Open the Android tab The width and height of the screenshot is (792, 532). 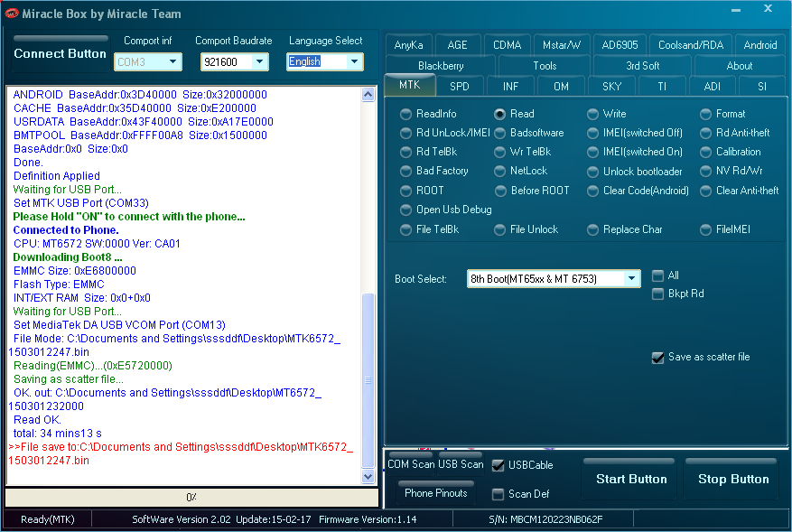pyautogui.click(x=760, y=45)
